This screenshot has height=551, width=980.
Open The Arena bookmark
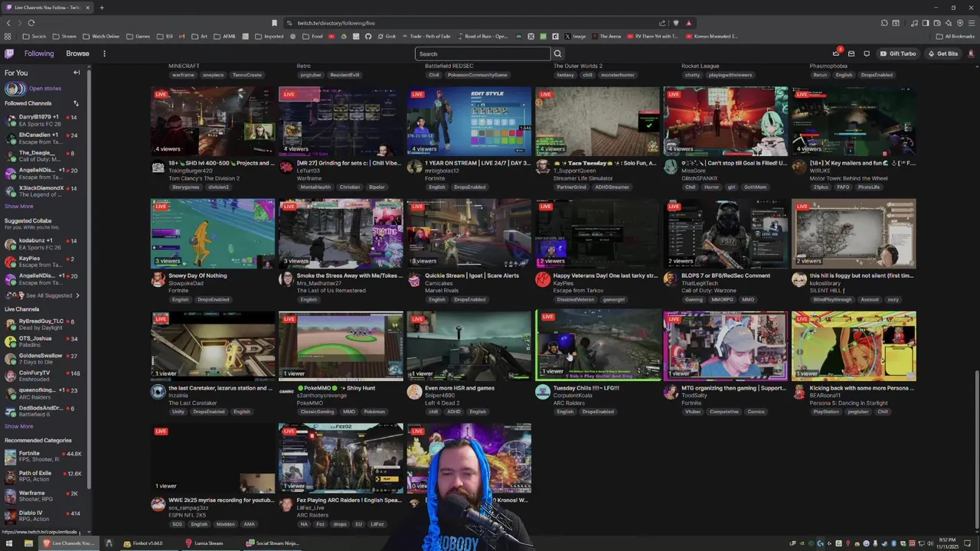click(x=605, y=36)
